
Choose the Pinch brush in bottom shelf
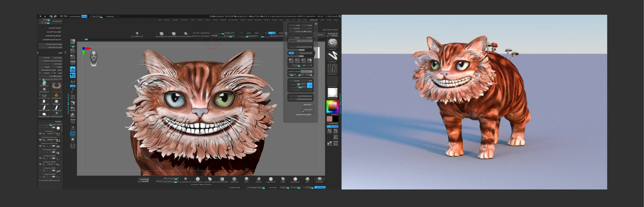coord(246,179)
